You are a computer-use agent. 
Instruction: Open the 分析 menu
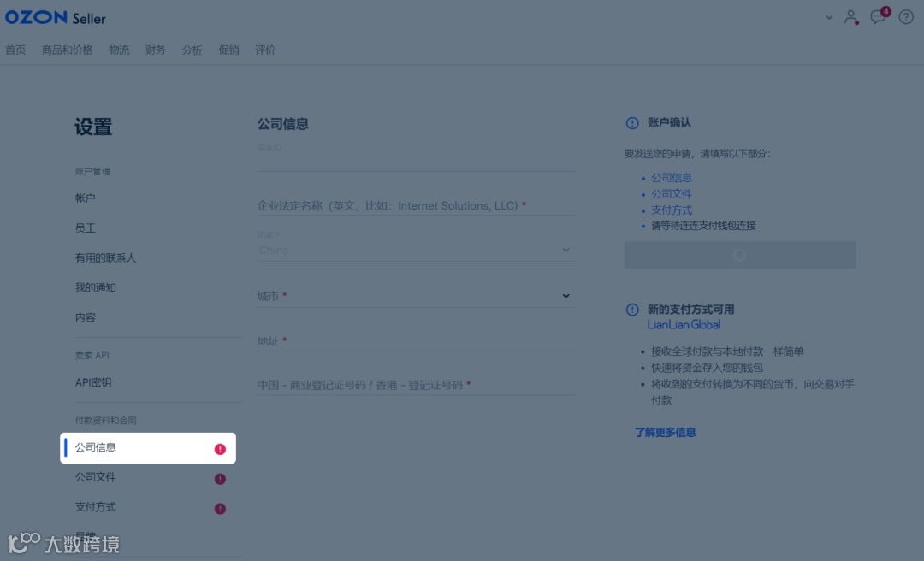(192, 50)
